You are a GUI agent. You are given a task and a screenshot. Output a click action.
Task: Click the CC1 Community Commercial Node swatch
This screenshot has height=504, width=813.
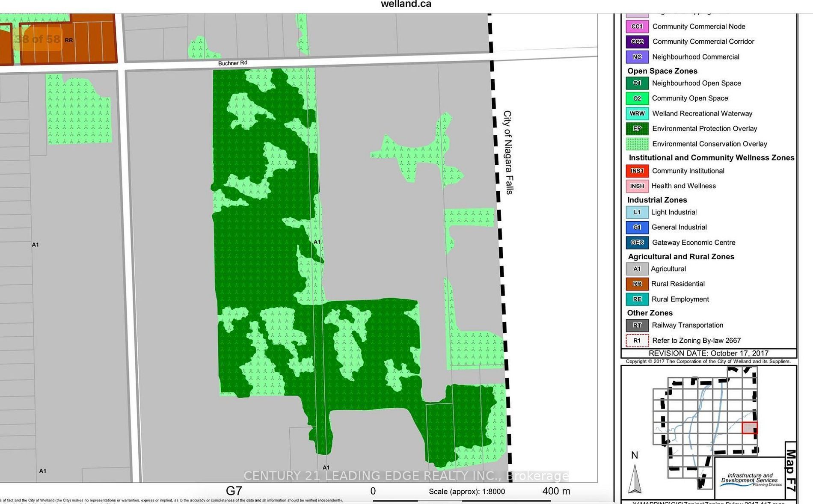637,27
